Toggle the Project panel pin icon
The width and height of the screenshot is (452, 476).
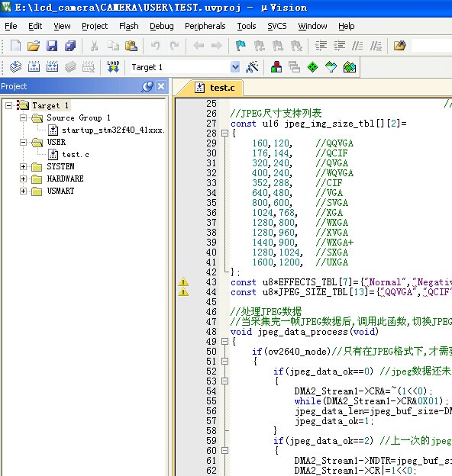click(147, 86)
